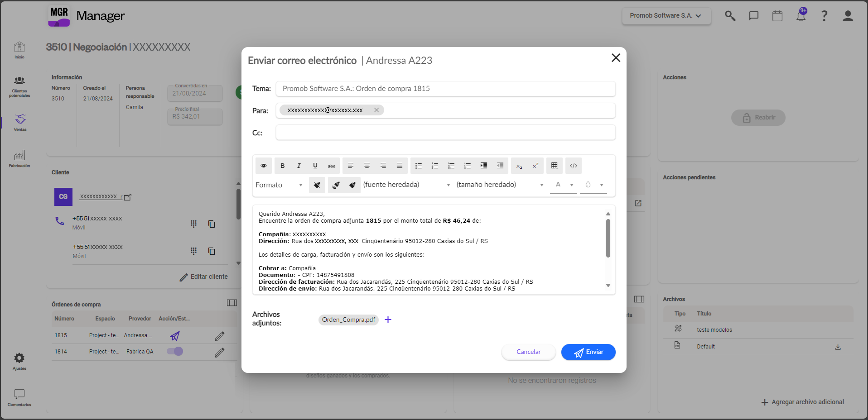
Task: Download the Default file
Action: 838,347
